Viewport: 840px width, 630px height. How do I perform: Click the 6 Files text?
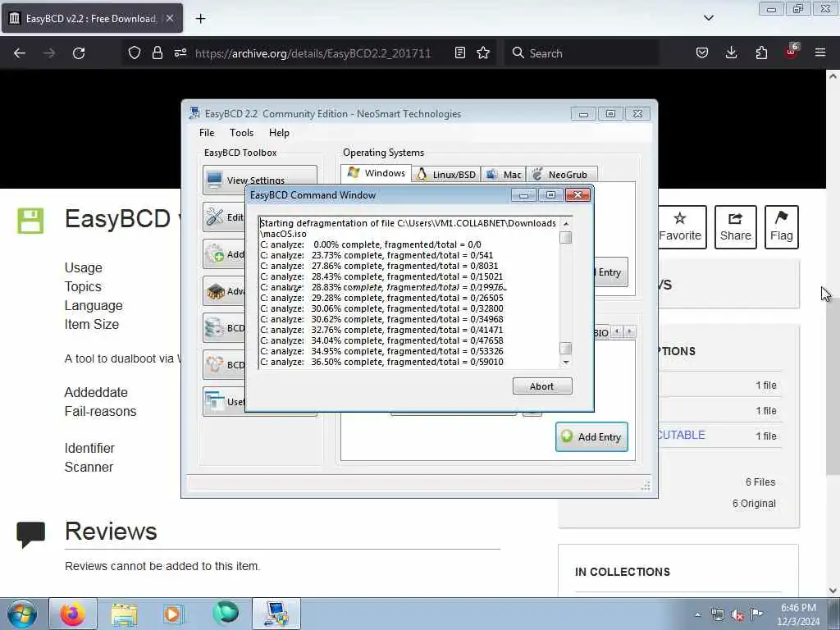pyautogui.click(x=760, y=482)
